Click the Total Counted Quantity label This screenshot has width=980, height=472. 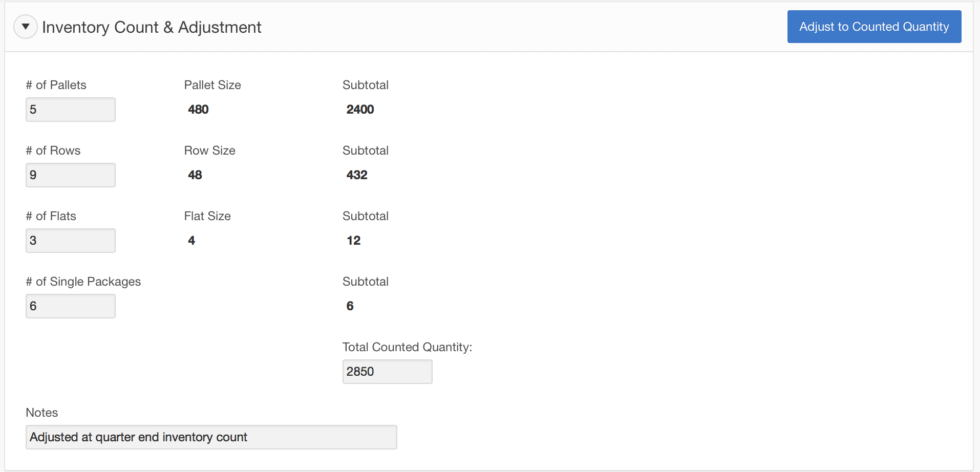pyautogui.click(x=407, y=347)
